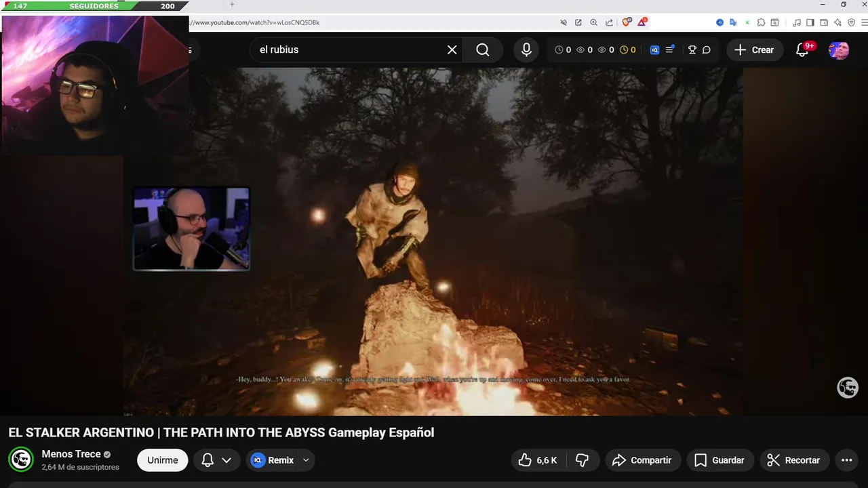This screenshot has height=488, width=868.
Task: Click the Crear button
Action: tap(754, 49)
